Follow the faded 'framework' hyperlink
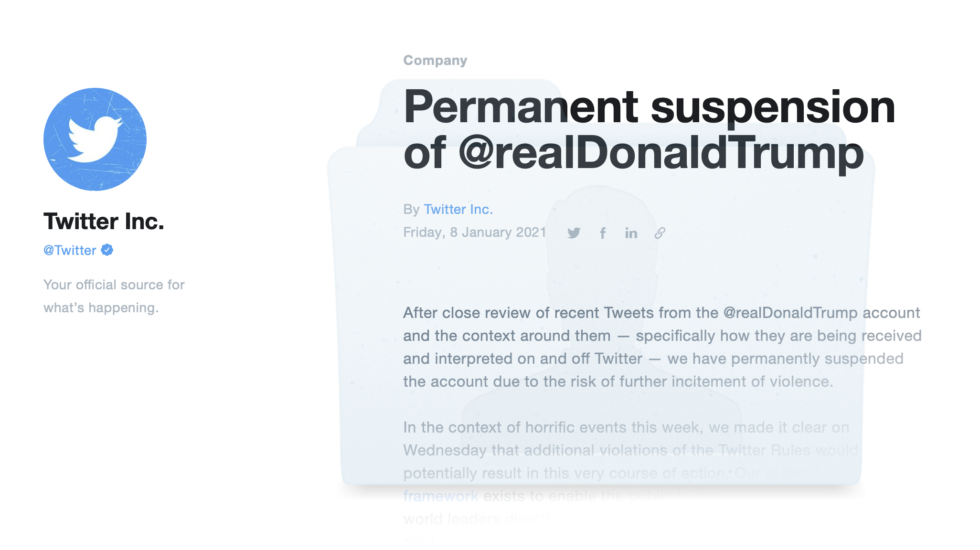 [x=441, y=496]
